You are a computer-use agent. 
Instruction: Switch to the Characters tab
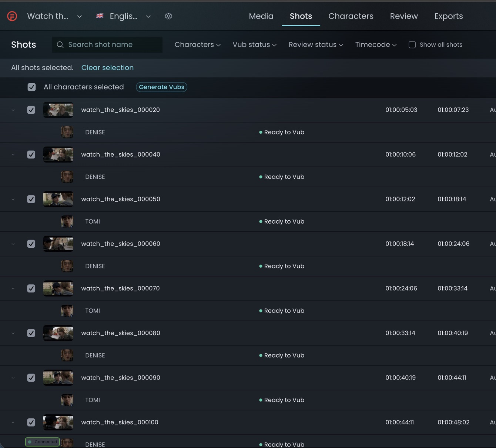tap(351, 16)
